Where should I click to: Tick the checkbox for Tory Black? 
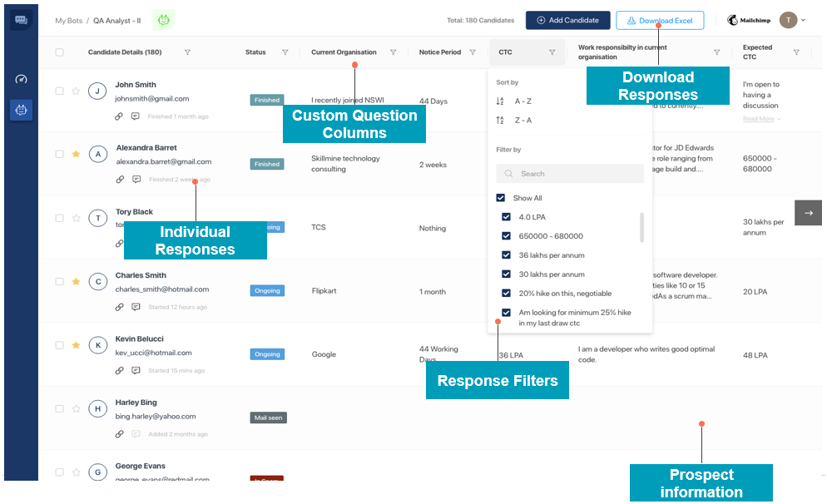pos(60,218)
